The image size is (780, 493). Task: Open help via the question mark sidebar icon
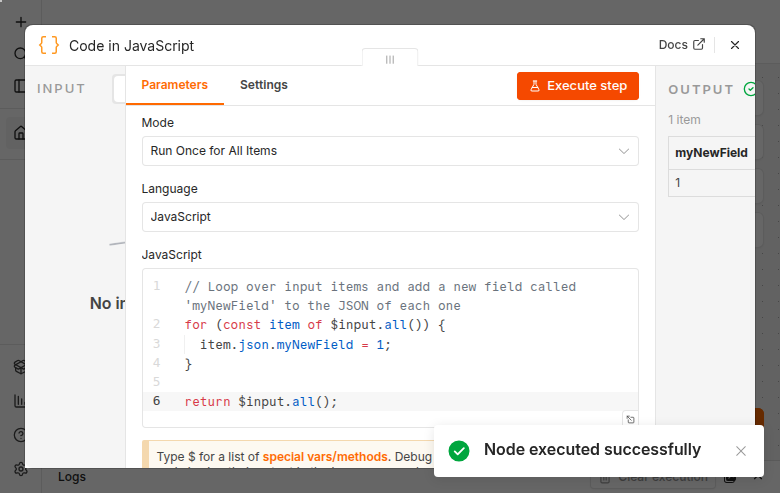point(20,435)
